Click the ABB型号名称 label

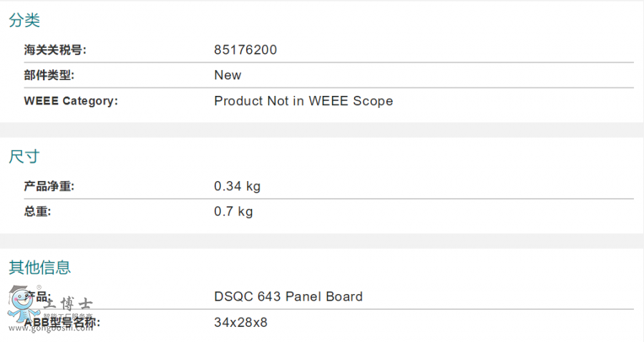pos(64,323)
